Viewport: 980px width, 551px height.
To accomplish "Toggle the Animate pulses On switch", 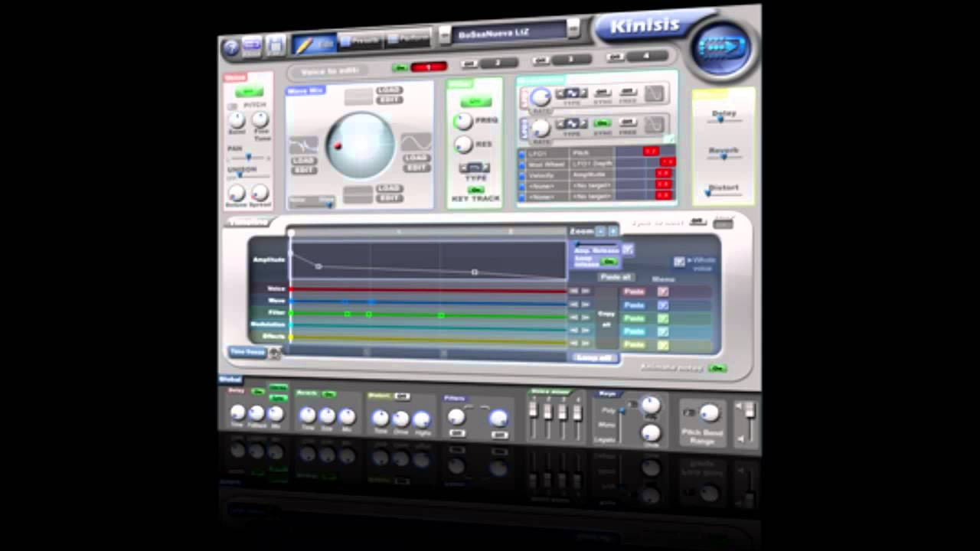I will [x=717, y=368].
